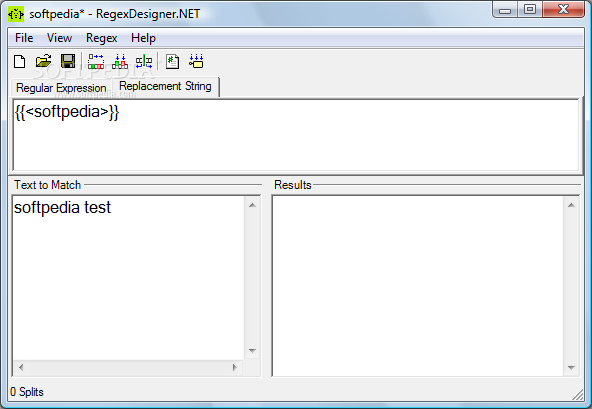Image resolution: width=592 pixels, height=409 pixels.
Task: Close the RegexDesigner.NET window
Action: pos(564,10)
